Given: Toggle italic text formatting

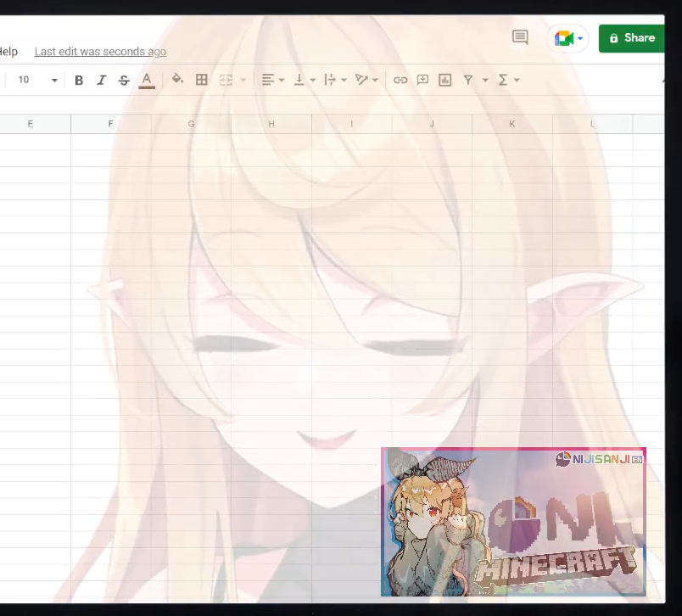Looking at the screenshot, I should tap(101, 80).
